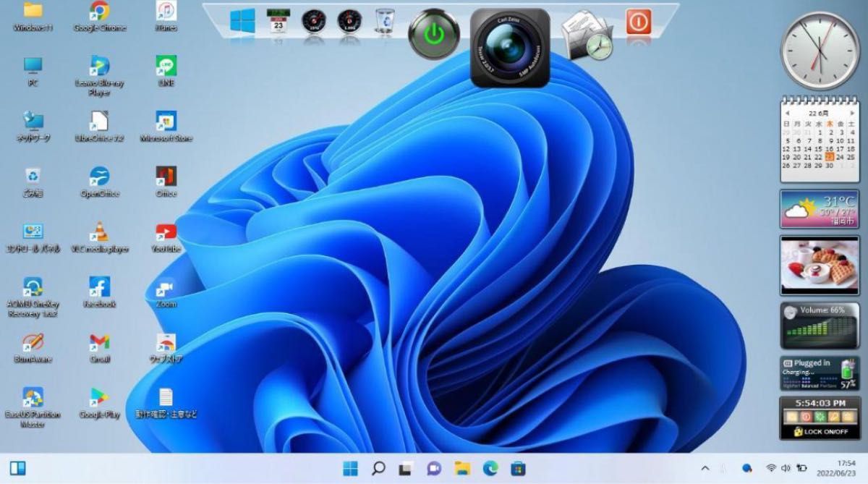Open Microsoft Store desktop shortcut
Image resolution: width=868 pixels, height=484 pixels.
[166, 127]
